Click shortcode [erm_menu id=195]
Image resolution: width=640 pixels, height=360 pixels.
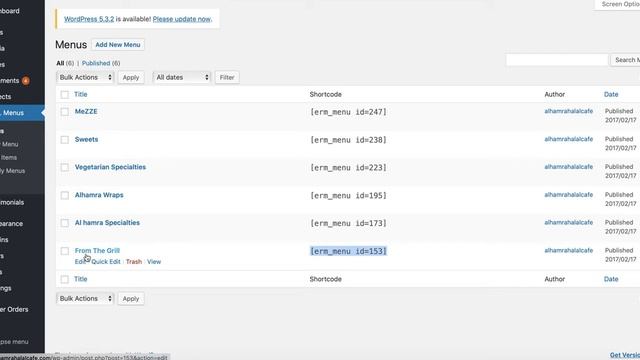(348, 195)
